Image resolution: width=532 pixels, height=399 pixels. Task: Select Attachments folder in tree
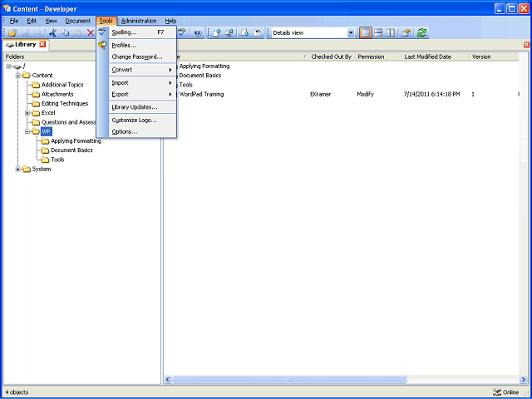(x=57, y=94)
